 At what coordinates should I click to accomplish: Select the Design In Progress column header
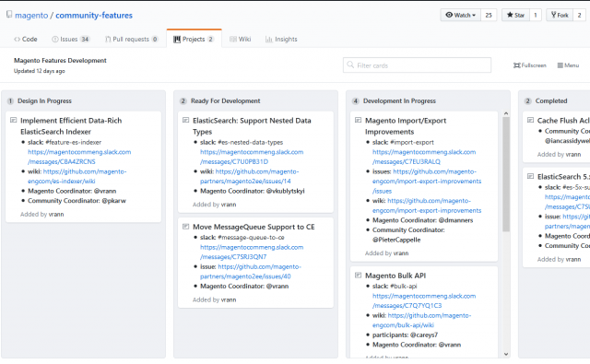click(x=44, y=100)
